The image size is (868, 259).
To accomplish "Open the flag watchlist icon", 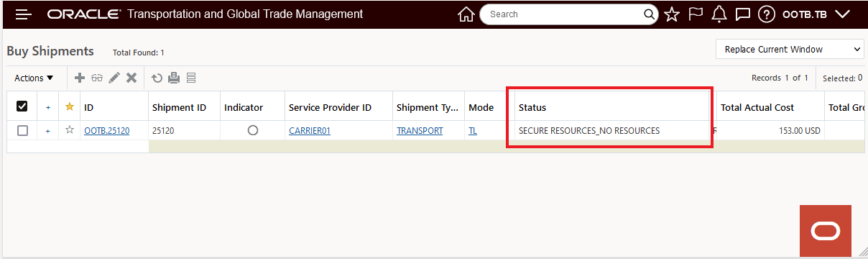I will tap(695, 14).
